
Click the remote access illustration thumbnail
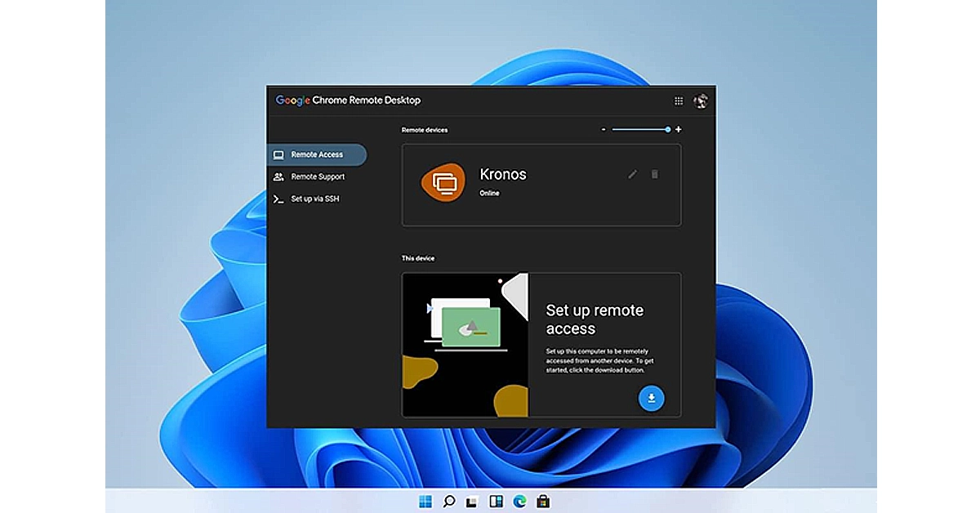[x=465, y=345]
